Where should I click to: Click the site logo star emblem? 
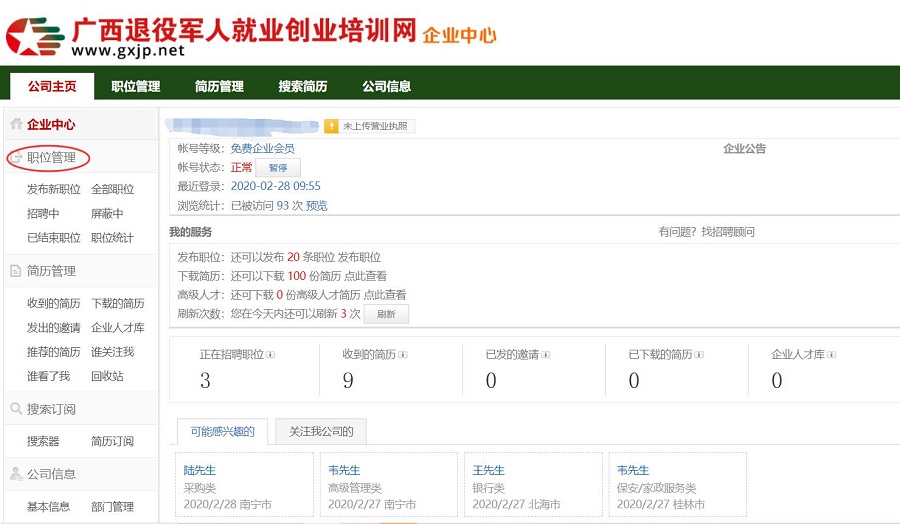click(x=35, y=37)
